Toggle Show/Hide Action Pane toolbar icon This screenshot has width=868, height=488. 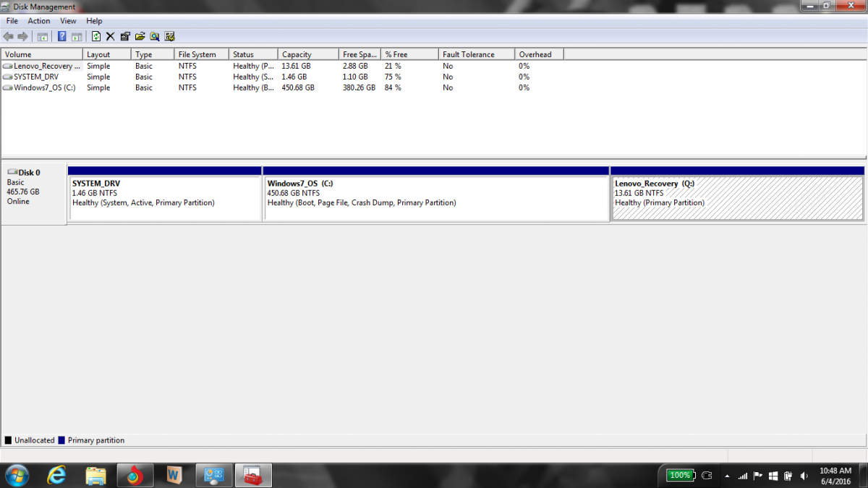point(77,36)
